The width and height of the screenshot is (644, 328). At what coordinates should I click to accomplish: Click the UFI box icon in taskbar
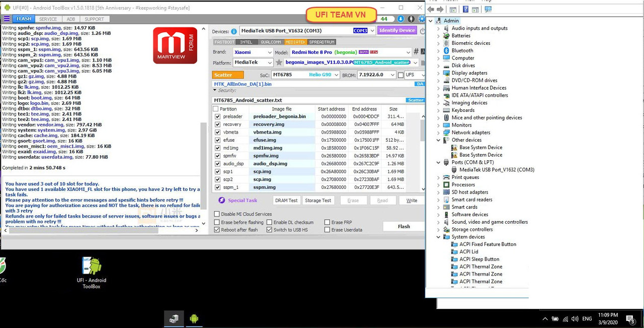[174, 318]
